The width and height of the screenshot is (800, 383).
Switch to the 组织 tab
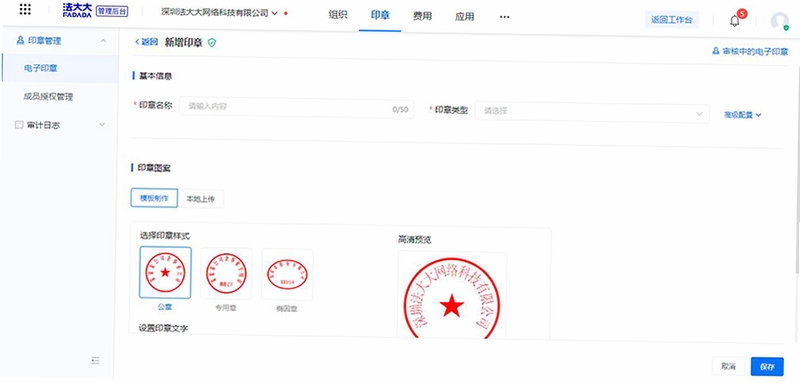tap(338, 15)
